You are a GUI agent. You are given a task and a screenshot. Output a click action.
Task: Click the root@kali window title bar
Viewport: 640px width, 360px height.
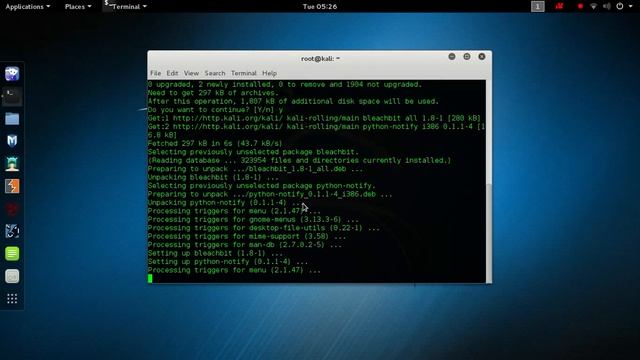click(x=320, y=59)
